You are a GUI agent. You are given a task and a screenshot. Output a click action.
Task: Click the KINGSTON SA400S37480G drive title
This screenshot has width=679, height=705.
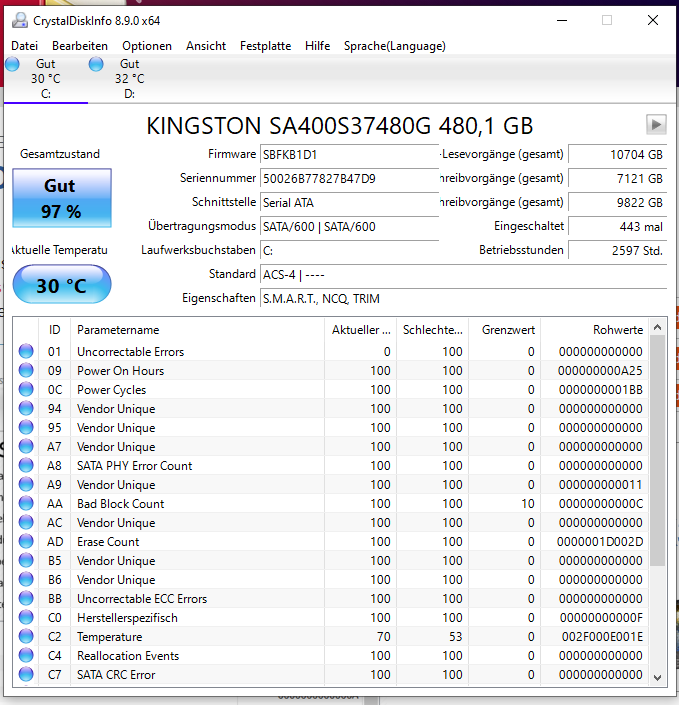340,125
